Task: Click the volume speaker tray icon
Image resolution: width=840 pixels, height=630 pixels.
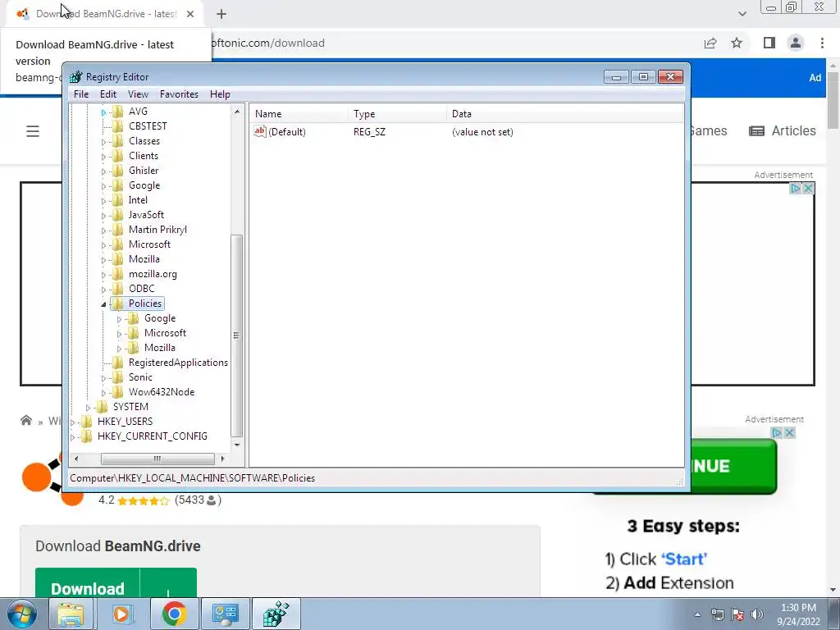Action: [x=757, y=614]
